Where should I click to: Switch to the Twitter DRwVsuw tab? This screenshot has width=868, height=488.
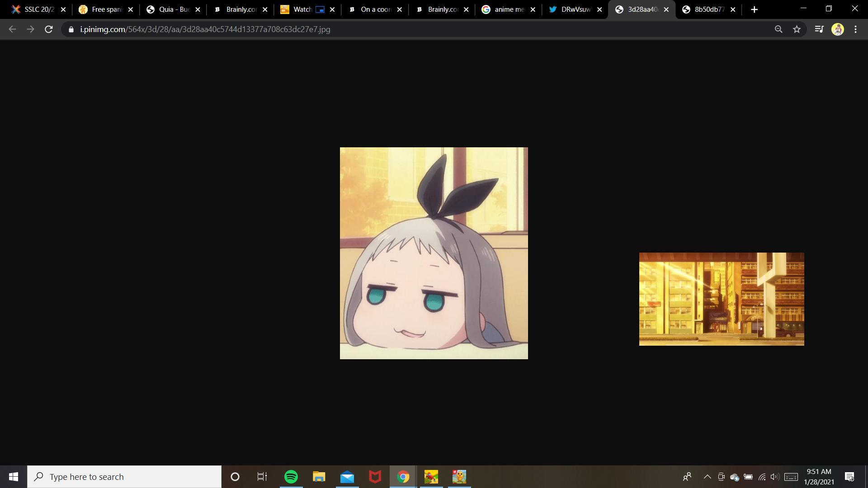tap(572, 9)
